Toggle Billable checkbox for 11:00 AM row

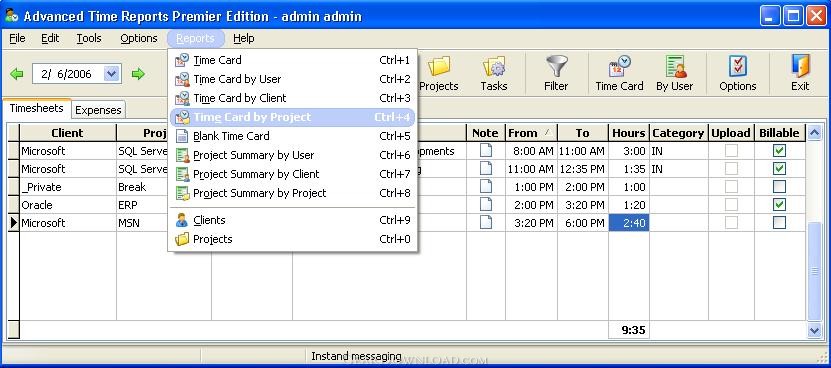coord(779,169)
